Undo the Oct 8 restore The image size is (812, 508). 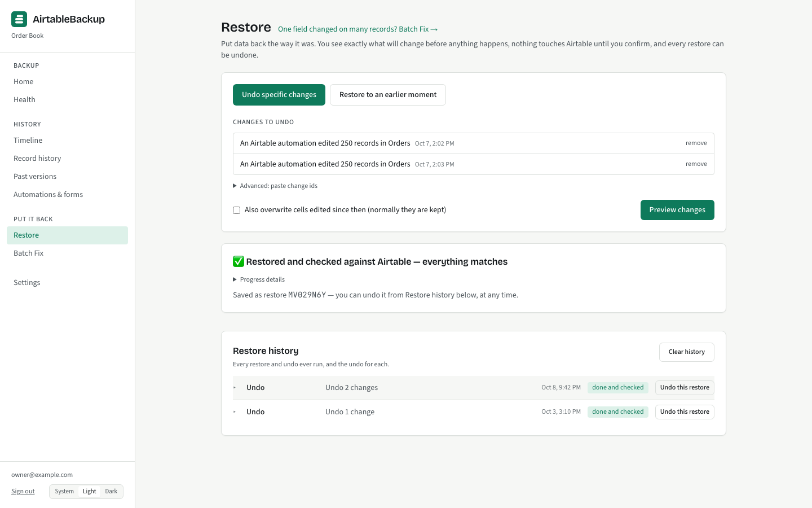coord(685,388)
